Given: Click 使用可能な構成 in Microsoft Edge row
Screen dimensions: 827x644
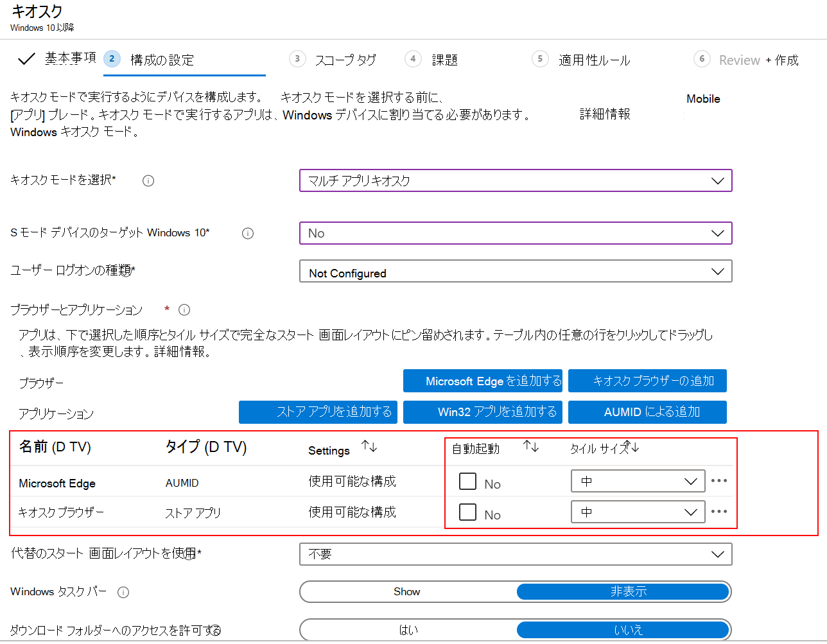Looking at the screenshot, I should pos(352,482).
